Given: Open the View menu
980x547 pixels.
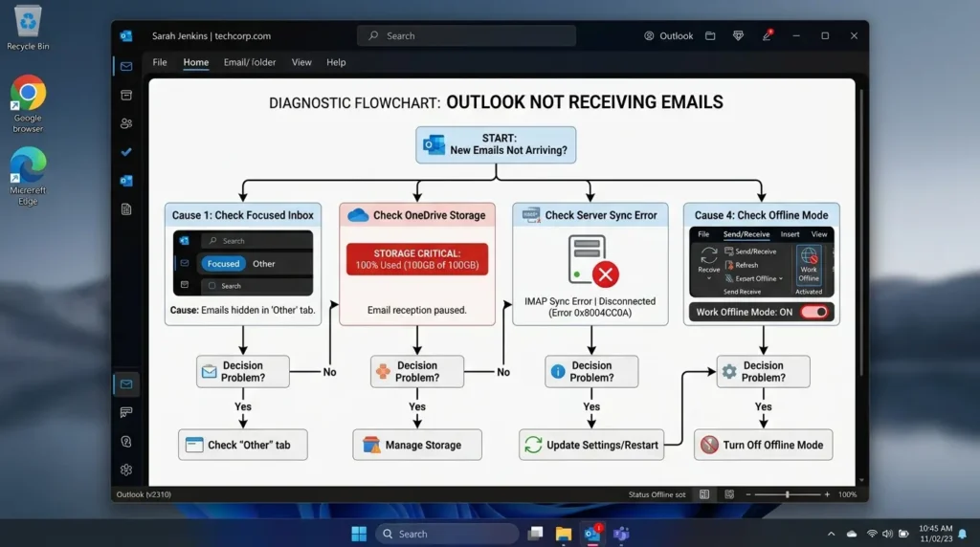Looking at the screenshot, I should pos(301,62).
